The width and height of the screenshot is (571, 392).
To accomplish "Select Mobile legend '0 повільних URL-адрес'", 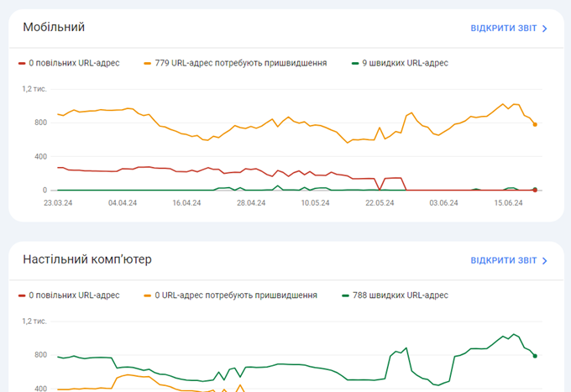I will [74, 63].
